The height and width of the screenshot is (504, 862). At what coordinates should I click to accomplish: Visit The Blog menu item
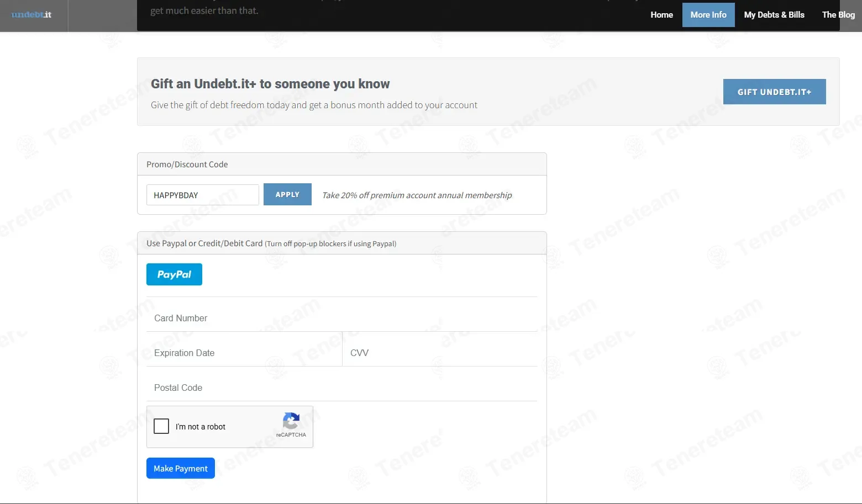[838, 15]
